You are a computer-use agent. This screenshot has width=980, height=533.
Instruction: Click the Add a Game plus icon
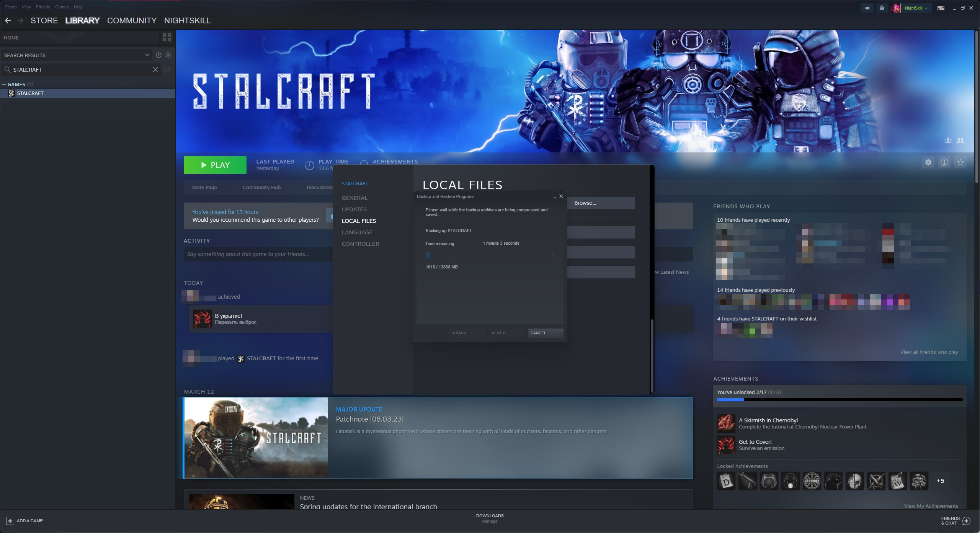click(10, 521)
